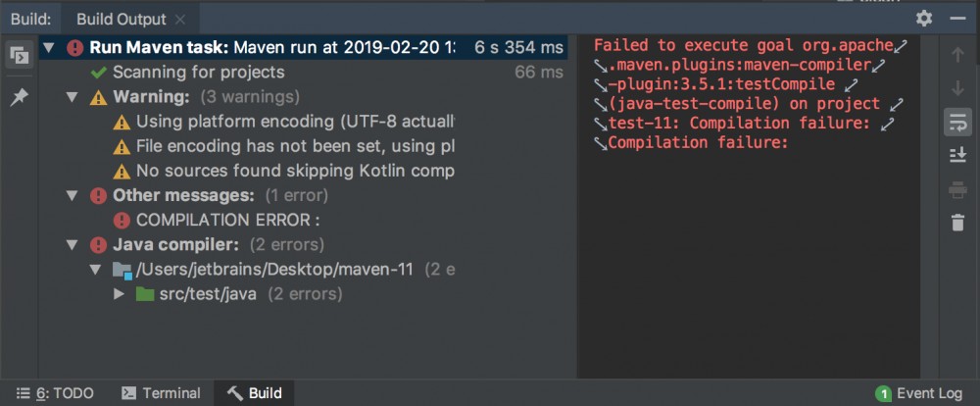
Task: Navigate up the stack trace arrow
Action: (957, 55)
